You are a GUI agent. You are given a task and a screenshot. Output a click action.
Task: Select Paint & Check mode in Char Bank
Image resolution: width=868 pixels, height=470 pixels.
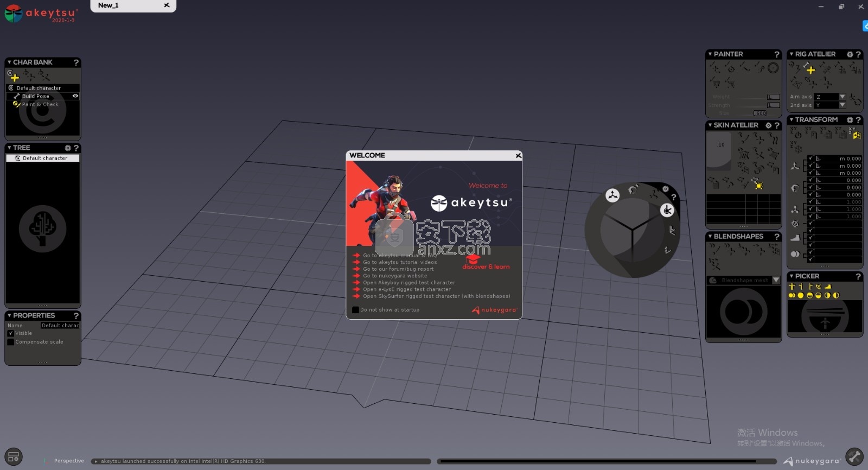click(x=43, y=104)
